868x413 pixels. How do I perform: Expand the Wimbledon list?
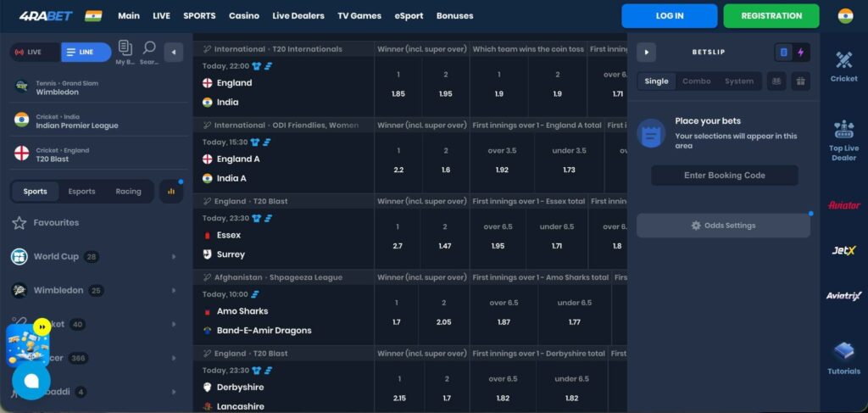pos(174,290)
